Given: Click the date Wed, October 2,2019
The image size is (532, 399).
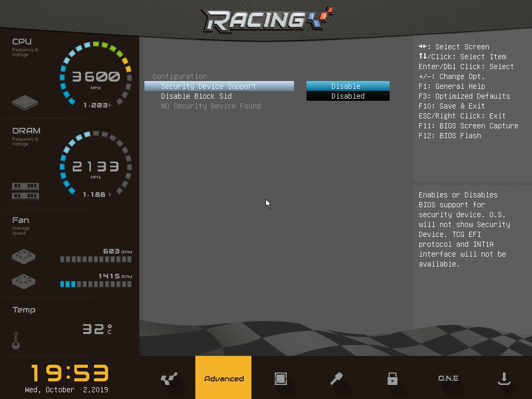Looking at the screenshot, I should tap(66, 390).
